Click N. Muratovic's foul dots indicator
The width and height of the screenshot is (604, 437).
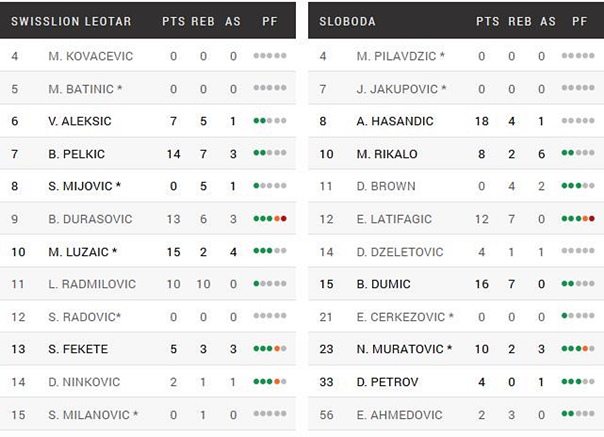click(x=578, y=349)
